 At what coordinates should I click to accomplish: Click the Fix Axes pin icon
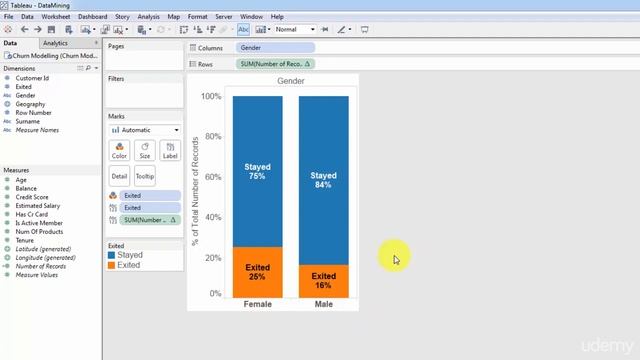(x=325, y=29)
